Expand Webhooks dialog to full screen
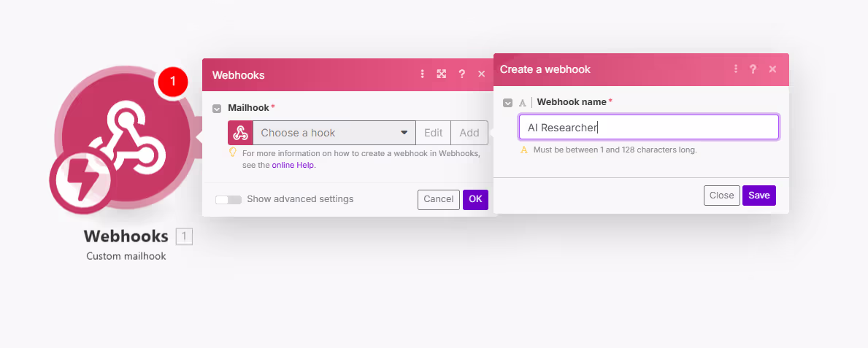Image resolution: width=868 pixels, height=348 pixels. click(441, 74)
